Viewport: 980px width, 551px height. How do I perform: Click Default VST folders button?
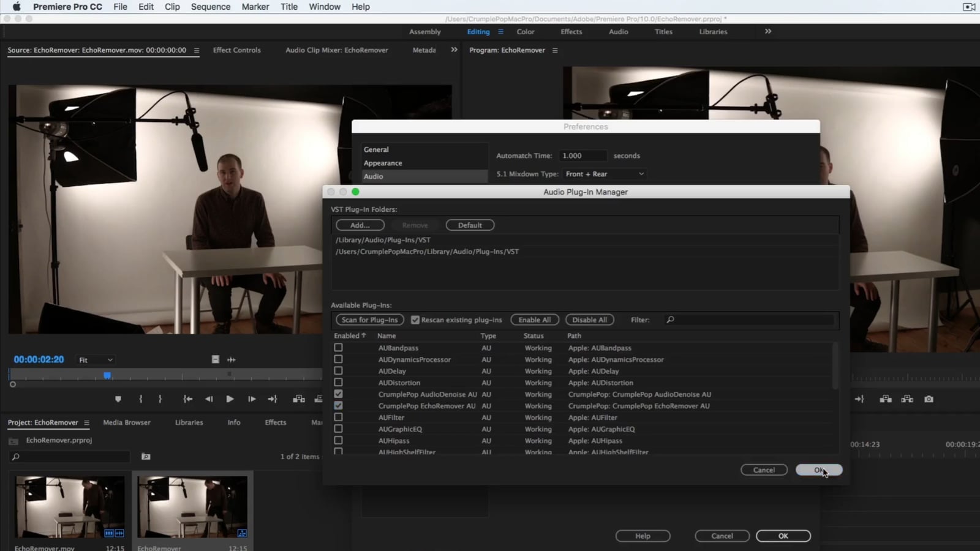click(470, 225)
